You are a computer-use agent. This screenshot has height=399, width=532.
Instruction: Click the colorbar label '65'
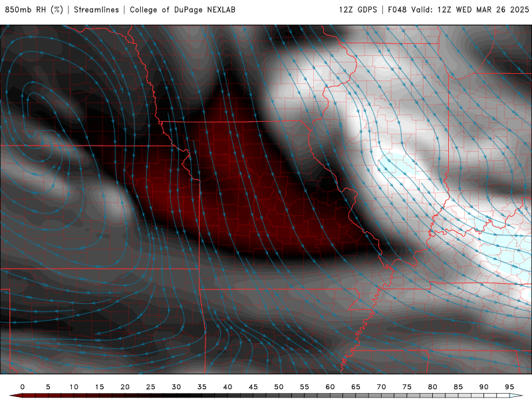click(356, 387)
